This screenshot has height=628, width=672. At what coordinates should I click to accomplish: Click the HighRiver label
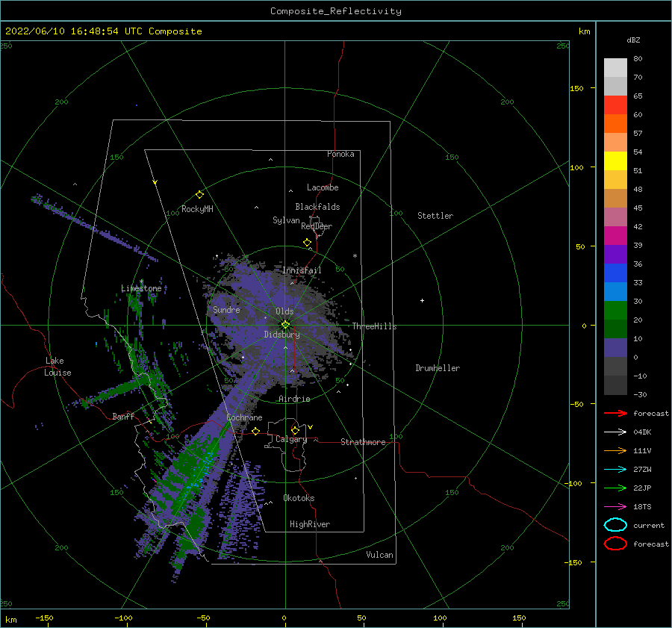coord(310,524)
